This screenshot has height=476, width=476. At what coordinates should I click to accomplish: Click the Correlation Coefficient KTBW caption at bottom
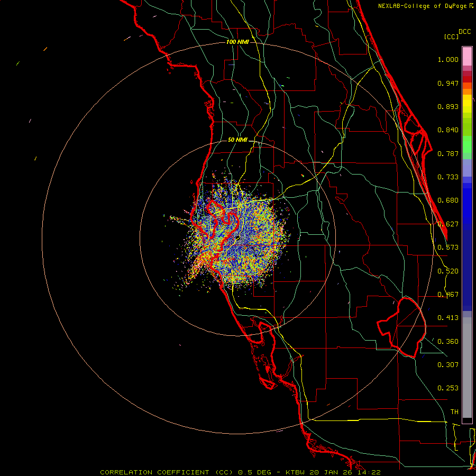[x=240, y=472]
